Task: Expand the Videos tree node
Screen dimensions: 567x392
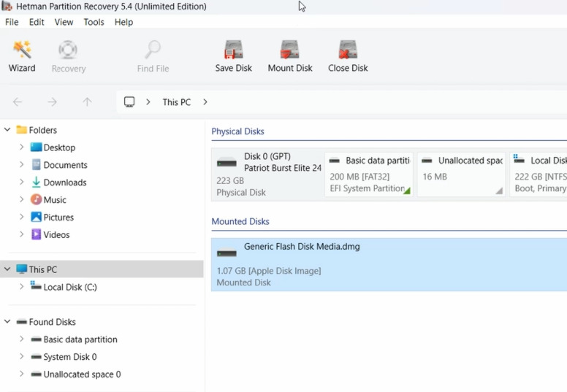Action: (x=22, y=234)
